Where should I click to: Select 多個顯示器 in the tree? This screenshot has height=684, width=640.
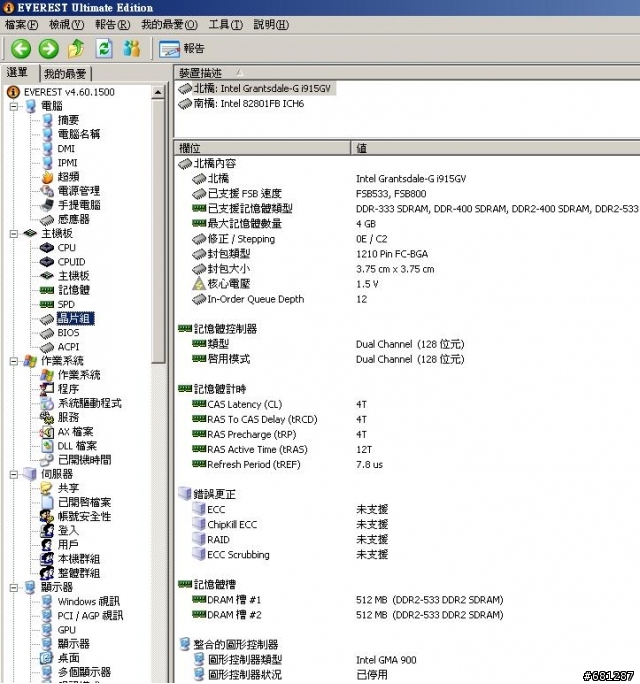pos(84,672)
